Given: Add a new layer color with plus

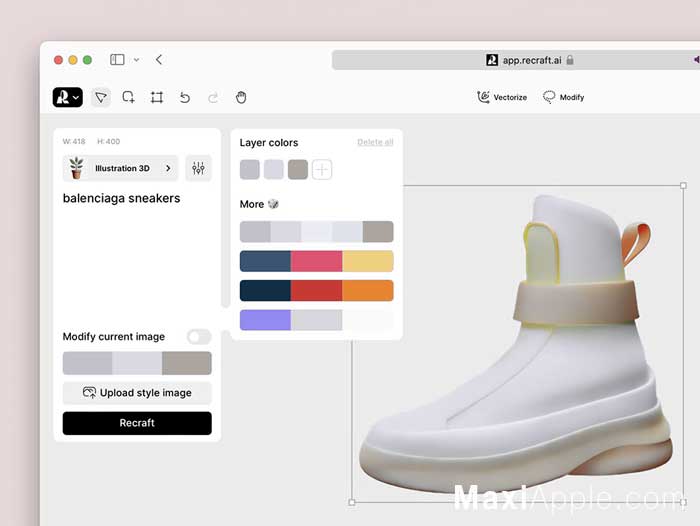Looking at the screenshot, I should 322,170.
